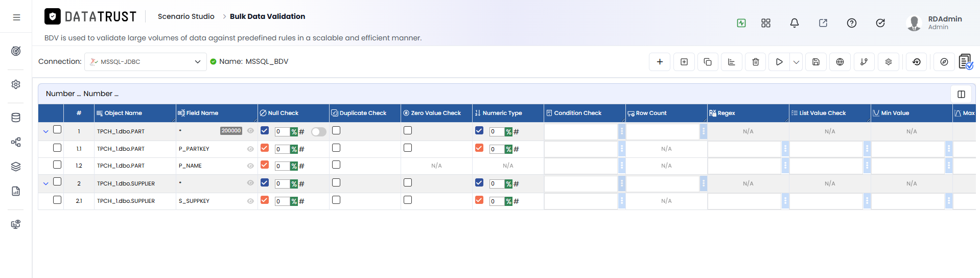980x278 pixels.
Task: Click the percent button in P_PARTKEY Null Check
Action: (294, 149)
